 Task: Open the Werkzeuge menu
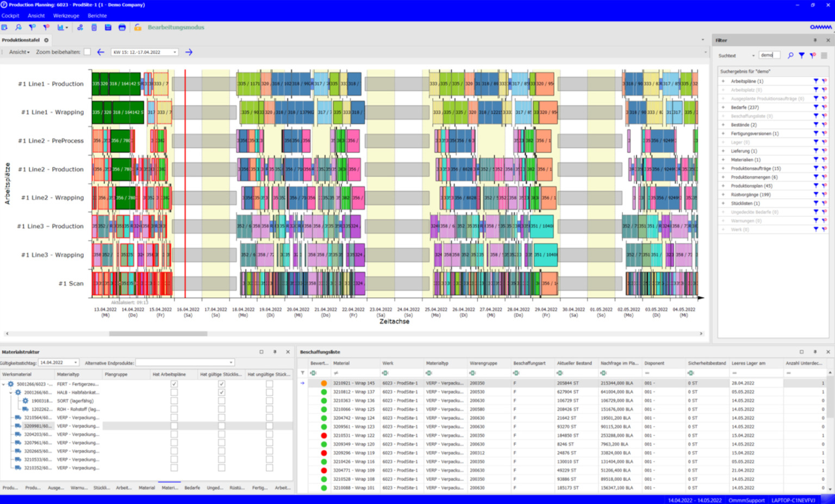coord(65,16)
